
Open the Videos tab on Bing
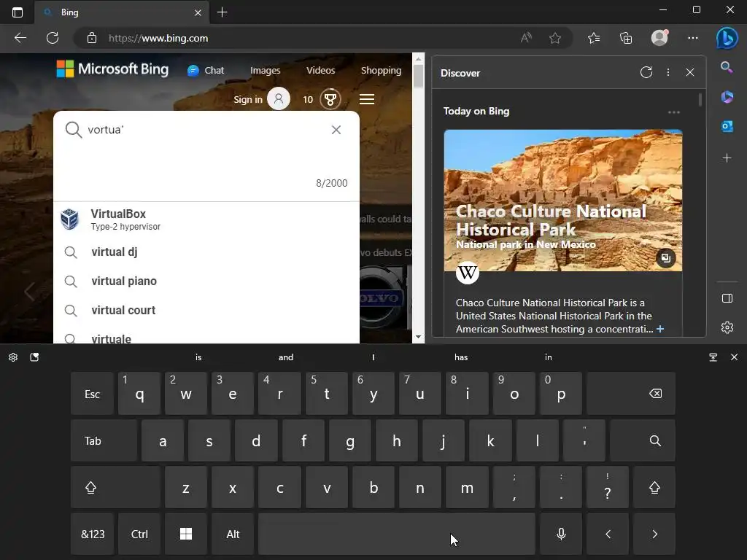tap(321, 71)
